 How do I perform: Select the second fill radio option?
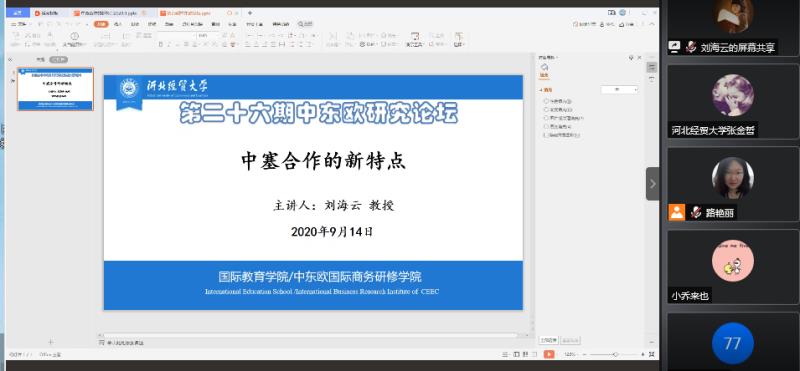click(x=546, y=109)
